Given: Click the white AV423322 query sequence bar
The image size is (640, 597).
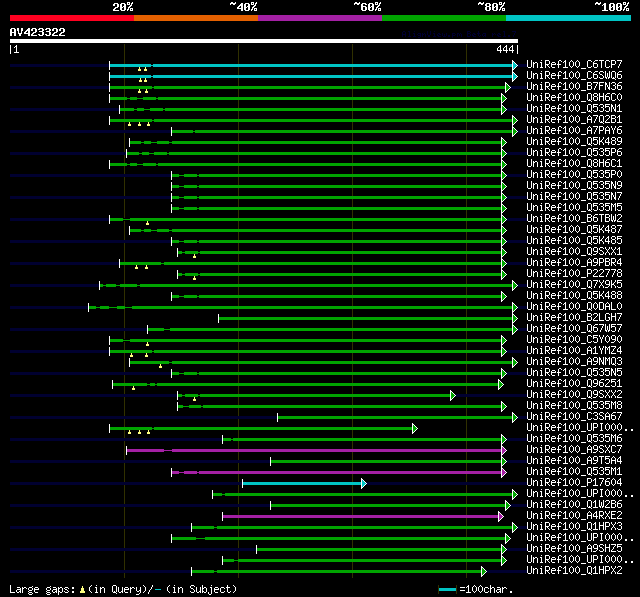Looking at the screenshot, I should point(264,41).
